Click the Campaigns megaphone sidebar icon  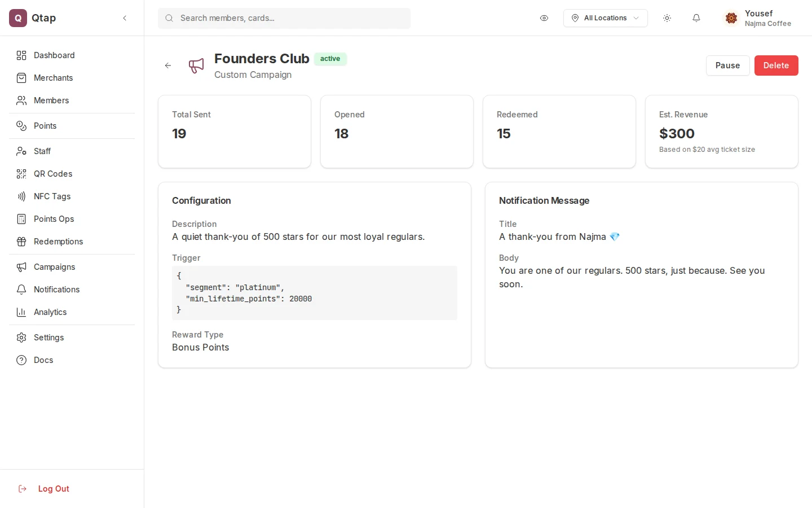pyautogui.click(x=21, y=267)
